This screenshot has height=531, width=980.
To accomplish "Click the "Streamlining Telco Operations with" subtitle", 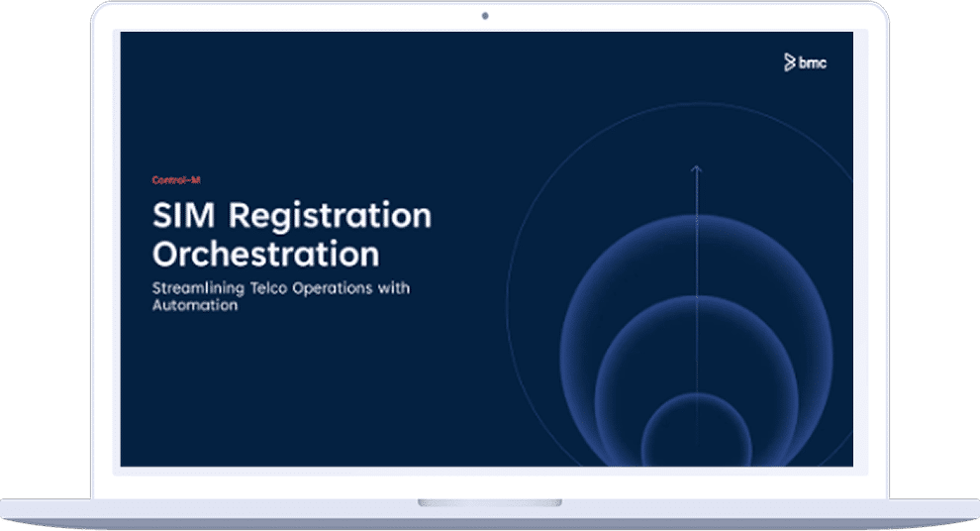I will point(280,288).
